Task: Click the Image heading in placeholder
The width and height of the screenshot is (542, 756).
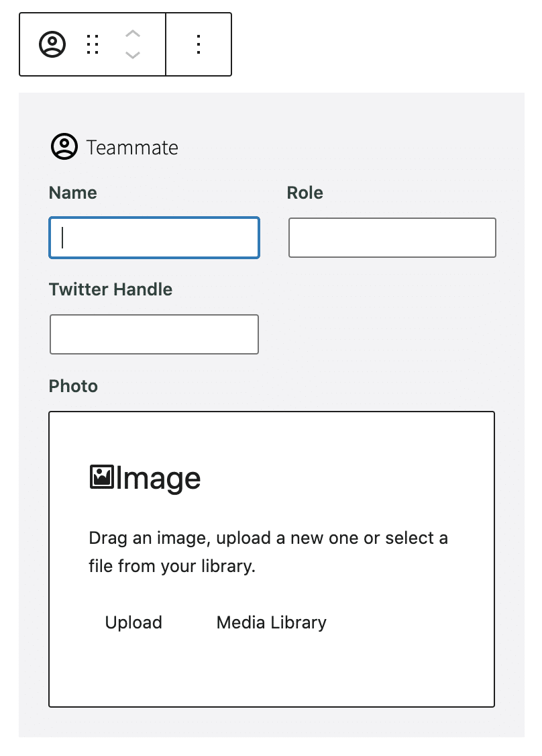Action: coord(158,479)
